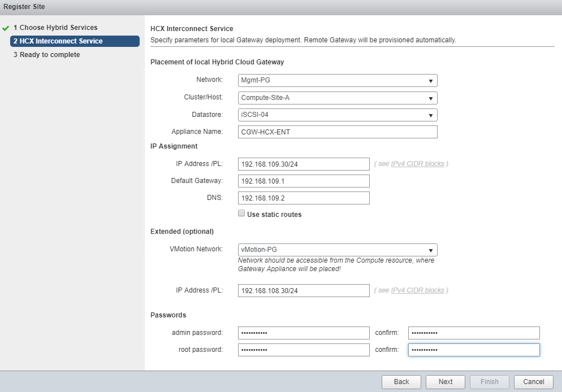Click the admin password field

point(304,333)
